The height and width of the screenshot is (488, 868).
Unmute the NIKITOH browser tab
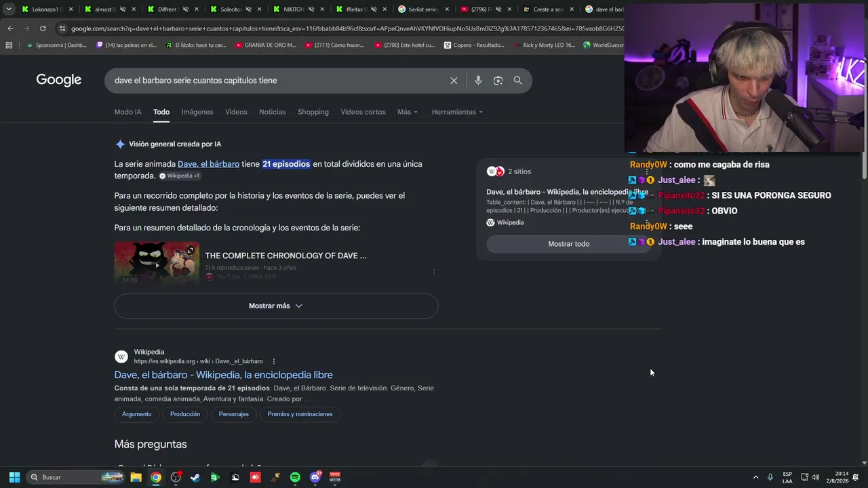(x=311, y=9)
